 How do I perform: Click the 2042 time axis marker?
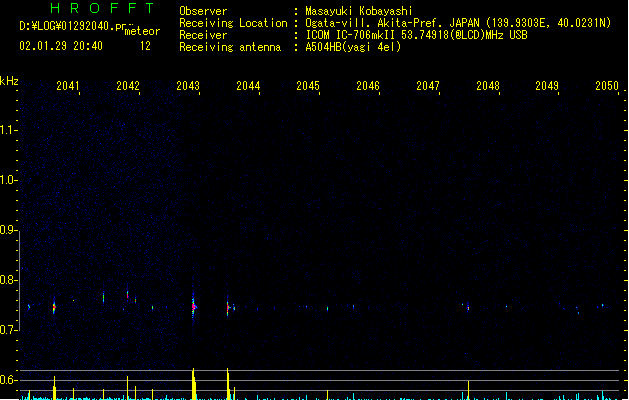[128, 85]
